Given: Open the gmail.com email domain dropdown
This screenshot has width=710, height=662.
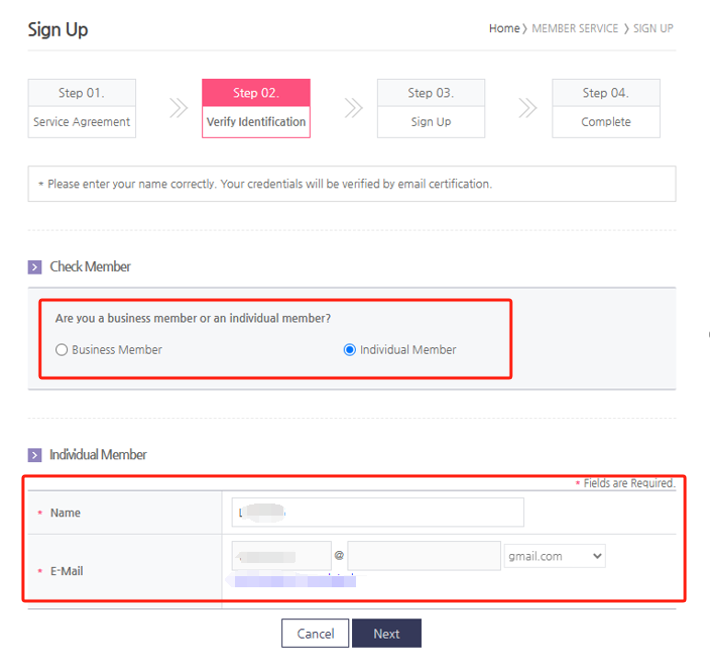Looking at the screenshot, I should coord(555,556).
